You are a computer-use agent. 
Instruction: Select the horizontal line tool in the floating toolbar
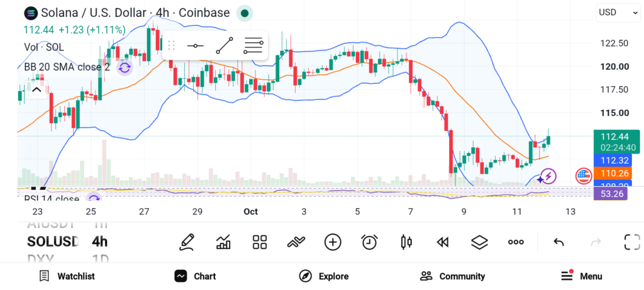(195, 45)
